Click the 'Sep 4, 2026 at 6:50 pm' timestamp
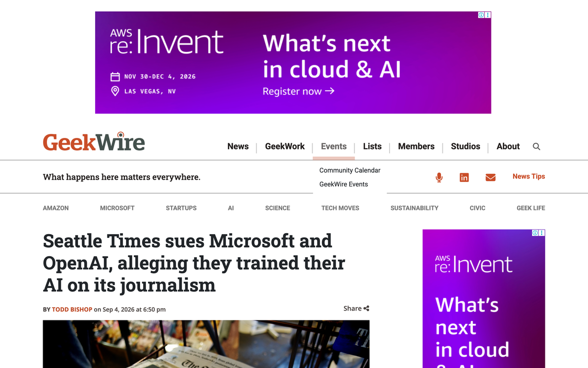Screen dimensions: 588x368 (x=134, y=310)
